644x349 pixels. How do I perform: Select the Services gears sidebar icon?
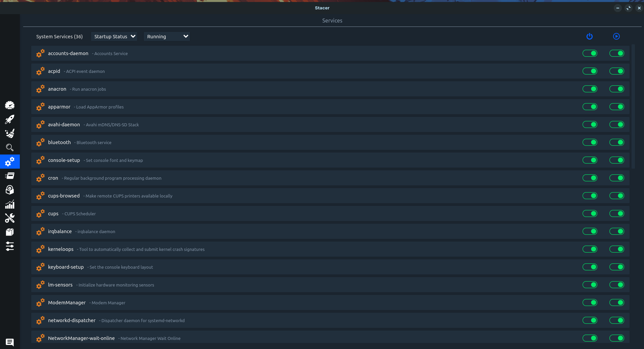point(10,162)
